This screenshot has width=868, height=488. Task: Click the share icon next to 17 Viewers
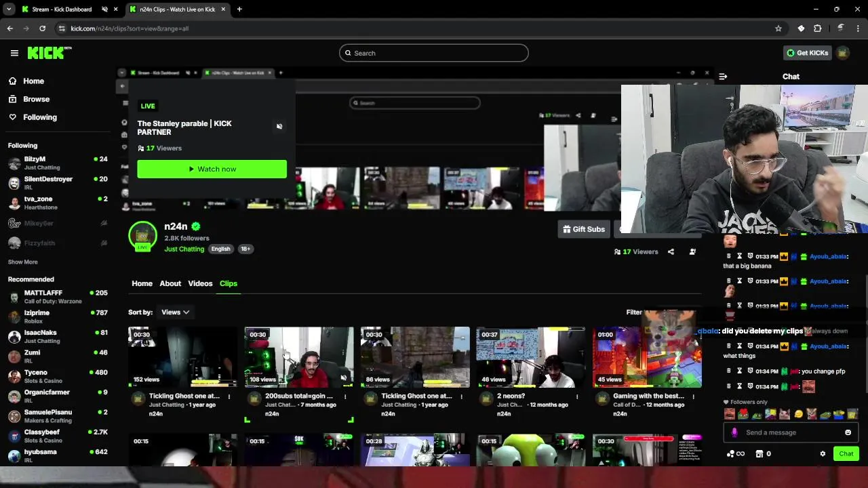click(x=671, y=251)
